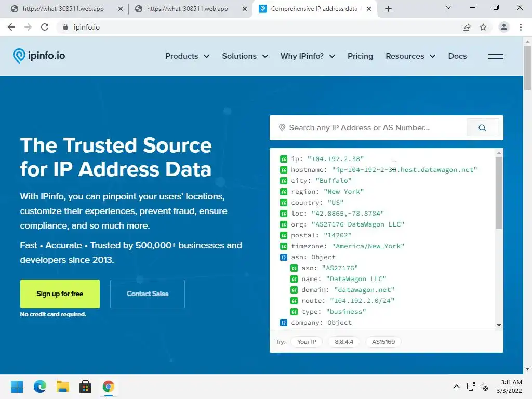This screenshot has width=532, height=399.
Task: Click Contact Sales button
Action: click(148, 294)
